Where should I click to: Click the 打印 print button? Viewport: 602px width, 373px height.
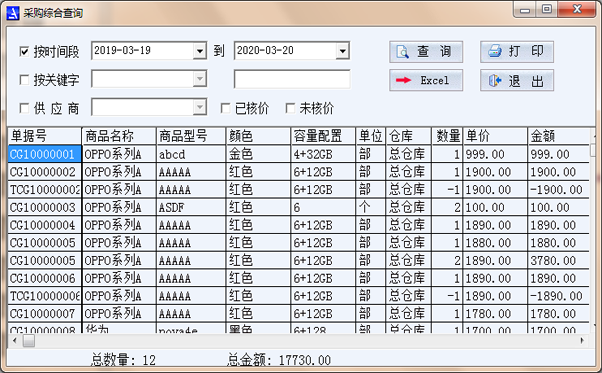pos(517,52)
